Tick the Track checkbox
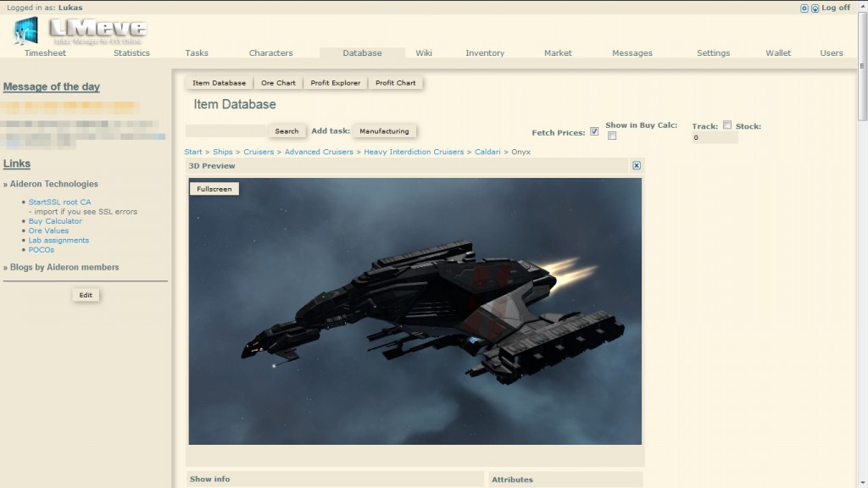868x488 pixels. click(x=726, y=125)
